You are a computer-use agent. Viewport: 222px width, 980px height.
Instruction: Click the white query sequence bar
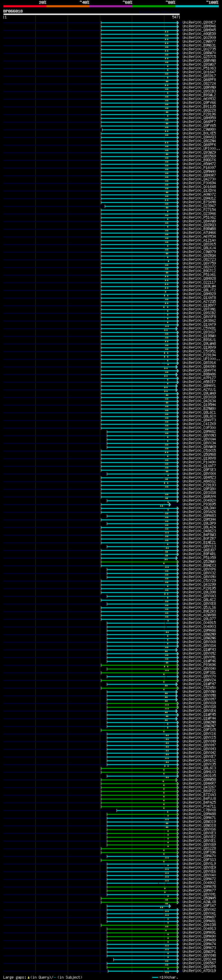pos(92,15)
